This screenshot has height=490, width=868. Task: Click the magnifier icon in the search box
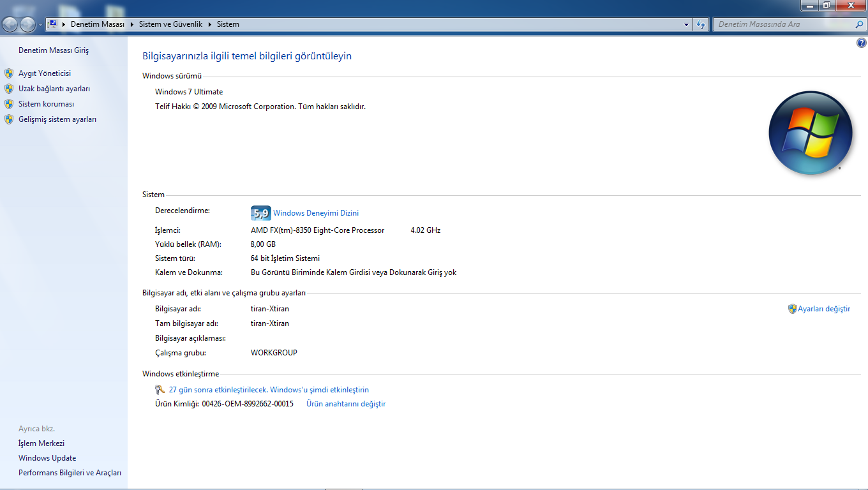click(859, 24)
